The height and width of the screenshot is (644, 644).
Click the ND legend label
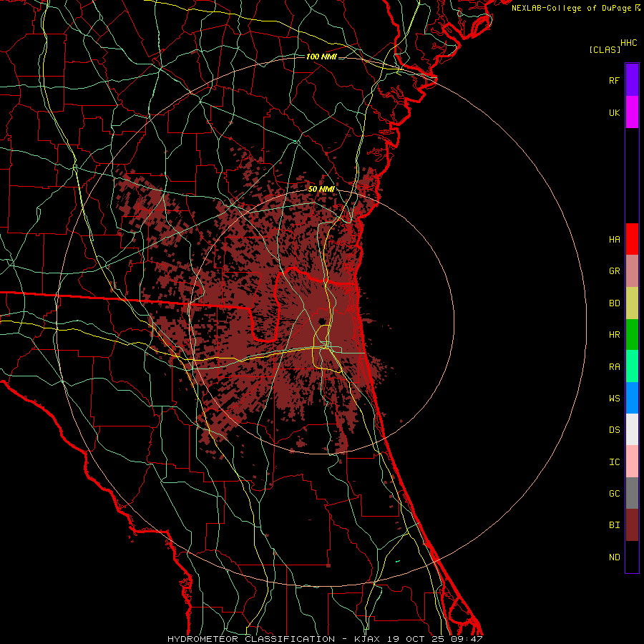614,557
